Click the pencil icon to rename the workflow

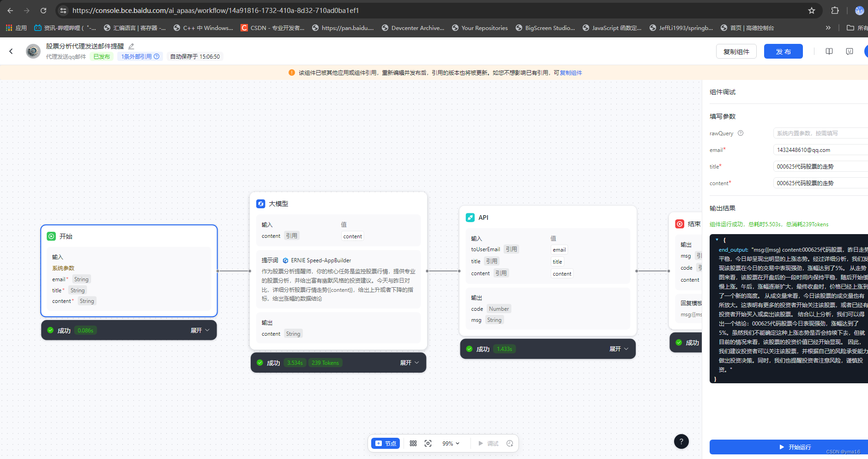pos(131,46)
